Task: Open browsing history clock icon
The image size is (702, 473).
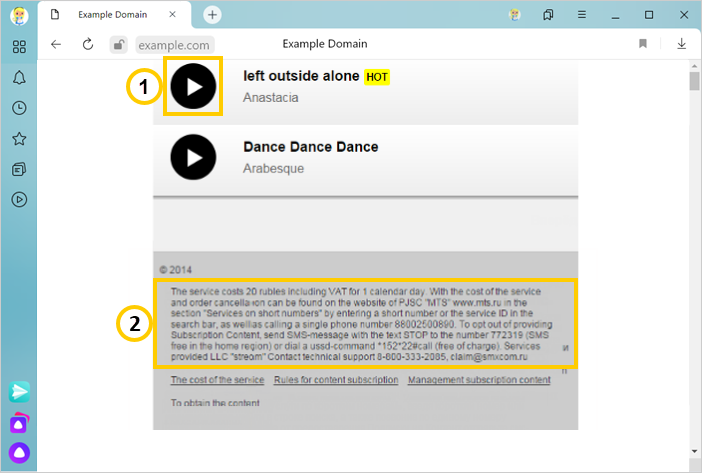Action: tap(19, 108)
